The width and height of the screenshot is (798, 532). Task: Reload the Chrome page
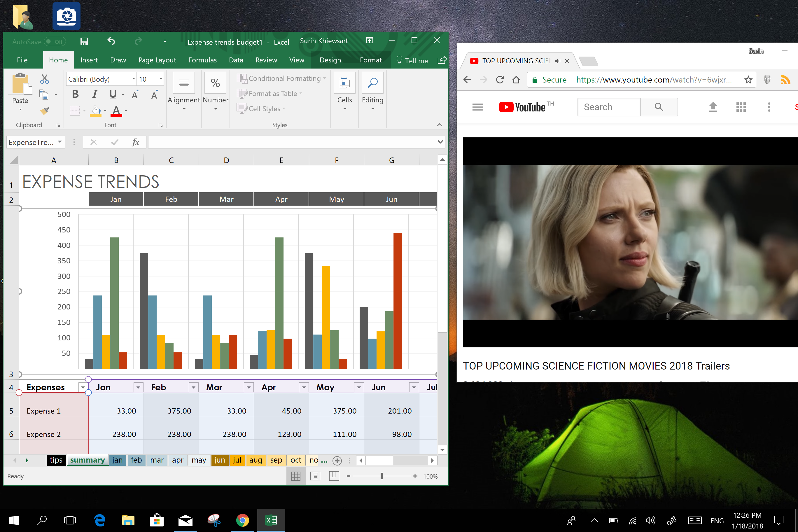(500, 80)
